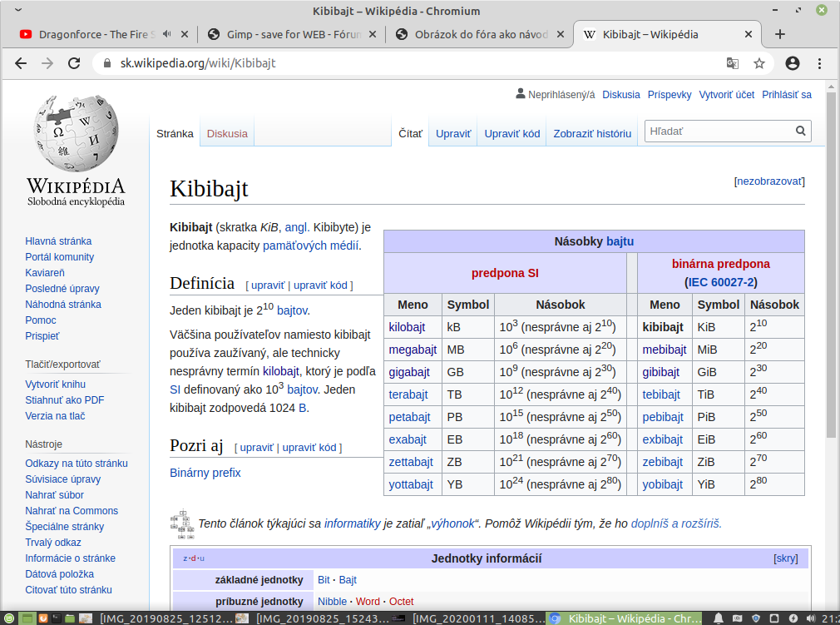Mute the Dragonforce tab audio icon
Viewport: 840px width, 625px height.
point(167,35)
